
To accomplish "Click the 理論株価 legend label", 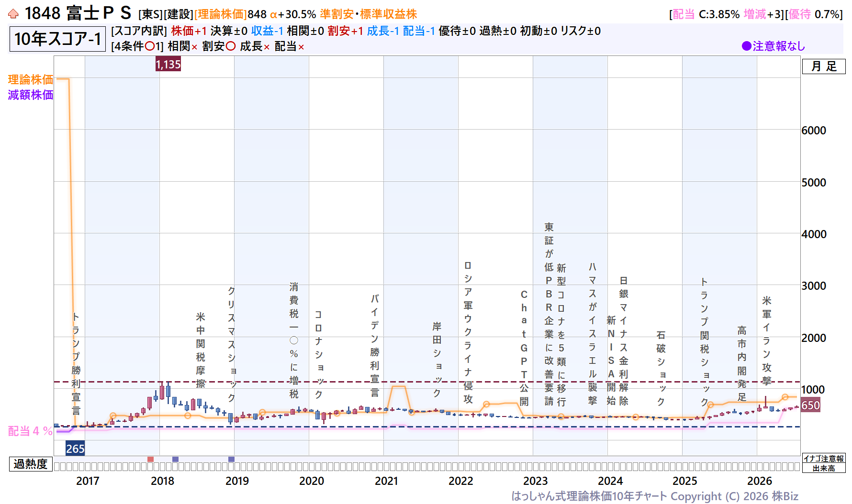I will [x=31, y=79].
